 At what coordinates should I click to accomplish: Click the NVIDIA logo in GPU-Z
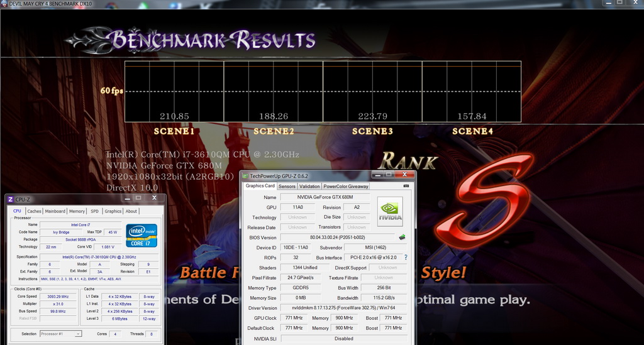(x=390, y=212)
